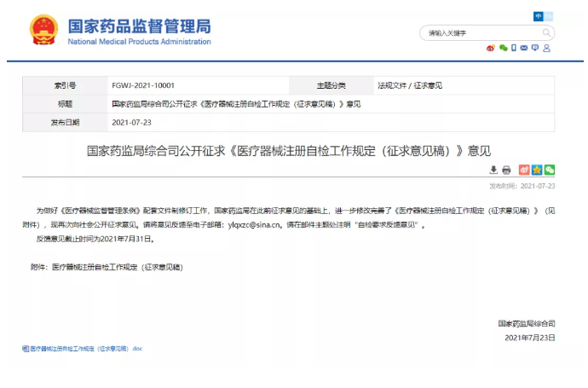
Task: Switch language to English (En)
Action: click(x=548, y=16)
